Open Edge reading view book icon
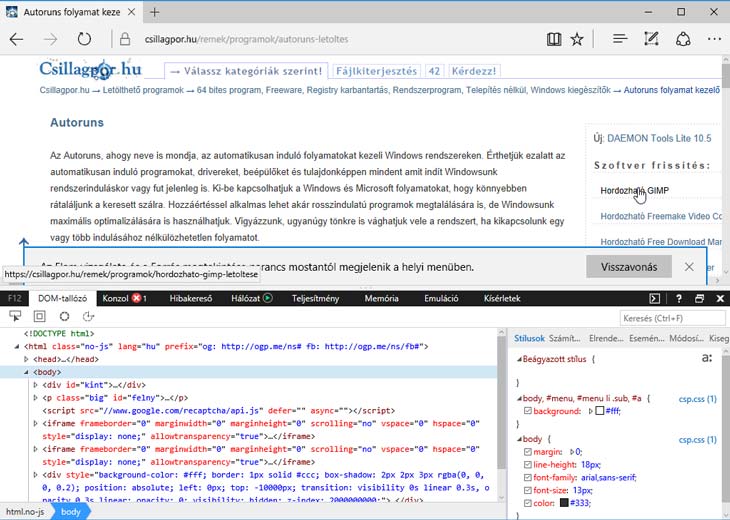The image size is (730, 520). pos(554,40)
